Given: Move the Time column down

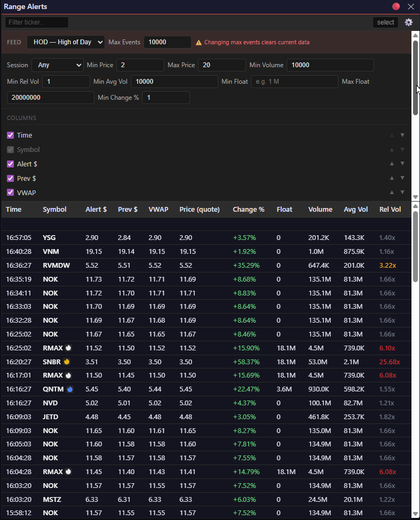Looking at the screenshot, I should pos(402,135).
